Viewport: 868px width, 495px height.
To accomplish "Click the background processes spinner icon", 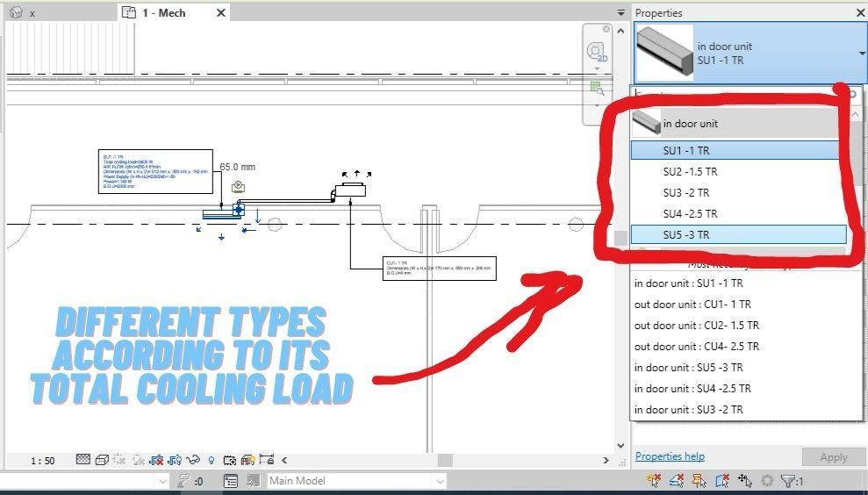I will [767, 480].
